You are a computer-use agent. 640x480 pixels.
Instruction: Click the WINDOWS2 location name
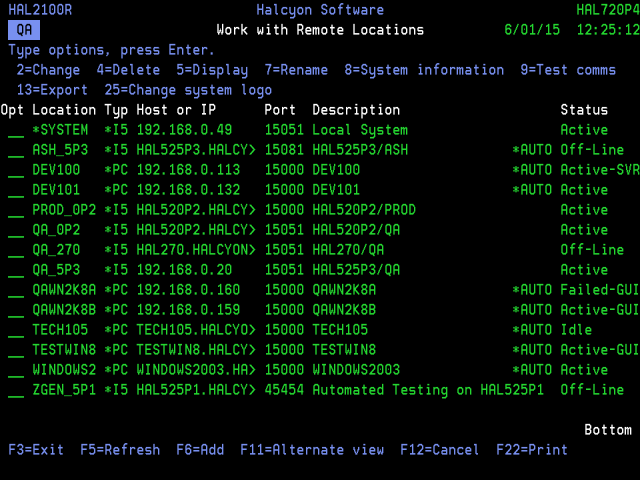click(64, 370)
